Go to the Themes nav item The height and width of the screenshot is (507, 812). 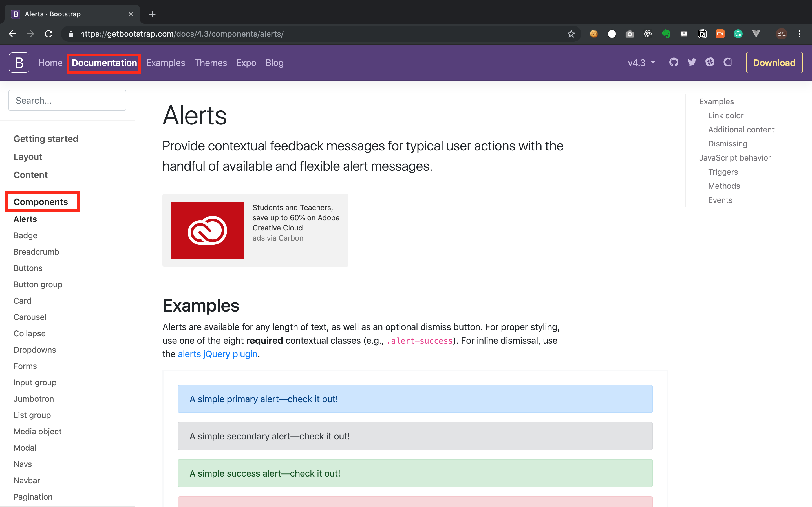(210, 63)
